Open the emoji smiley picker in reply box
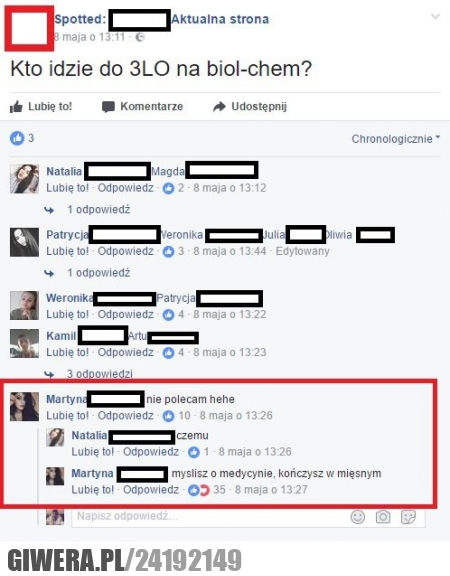The width and height of the screenshot is (450, 576). (x=357, y=517)
